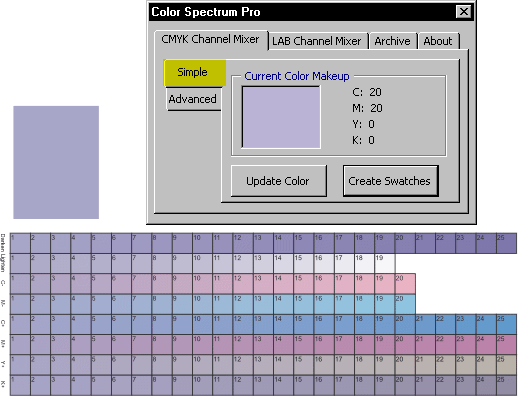Close the Color Spectrum Pro dialog

[x=464, y=12]
